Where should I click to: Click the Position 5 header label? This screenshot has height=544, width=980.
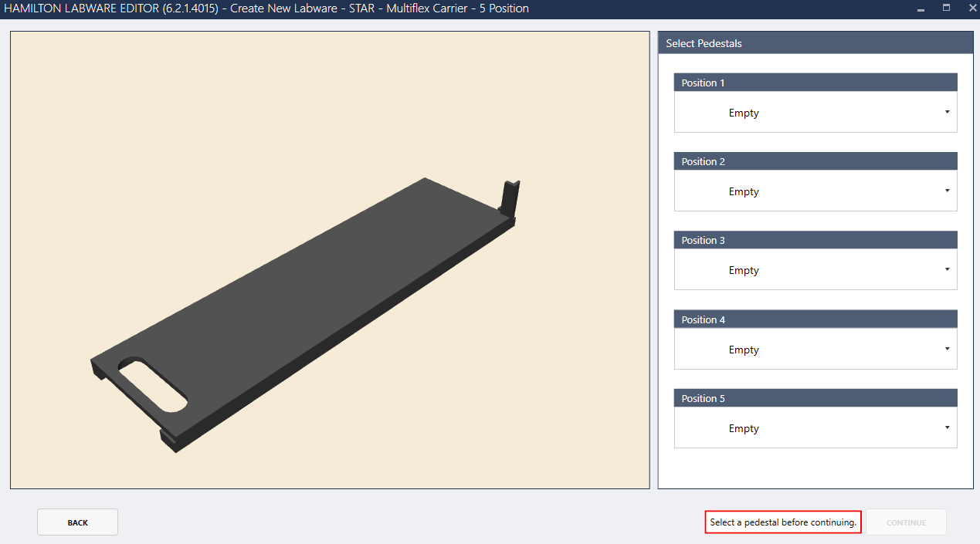tap(703, 398)
